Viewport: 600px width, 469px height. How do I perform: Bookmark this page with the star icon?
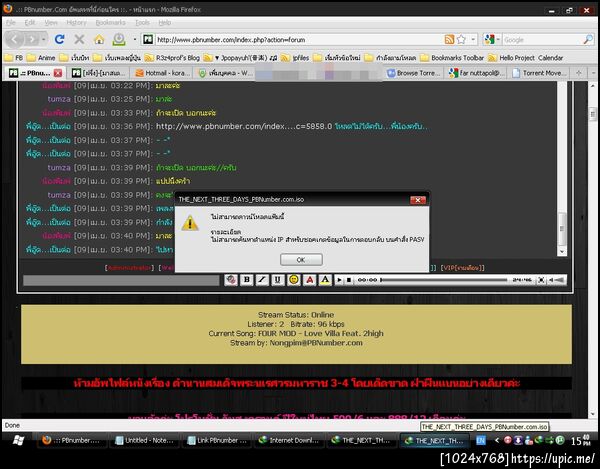click(461, 39)
